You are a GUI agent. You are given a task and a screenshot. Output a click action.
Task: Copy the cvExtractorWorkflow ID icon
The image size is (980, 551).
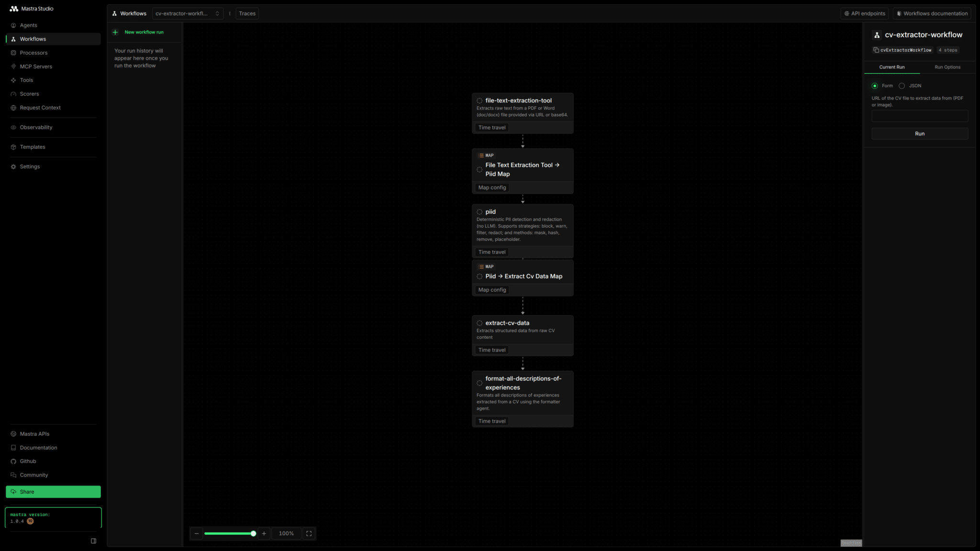(x=876, y=50)
